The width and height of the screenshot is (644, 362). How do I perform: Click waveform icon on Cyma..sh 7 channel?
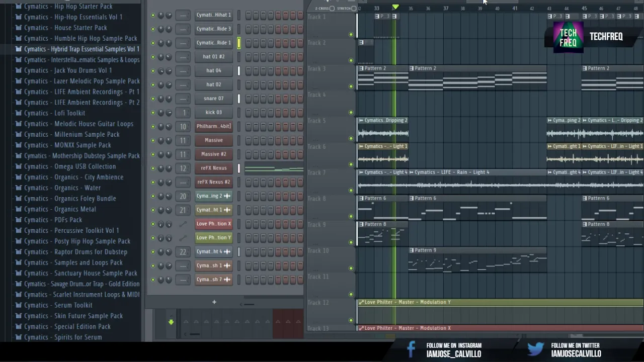[227, 280]
